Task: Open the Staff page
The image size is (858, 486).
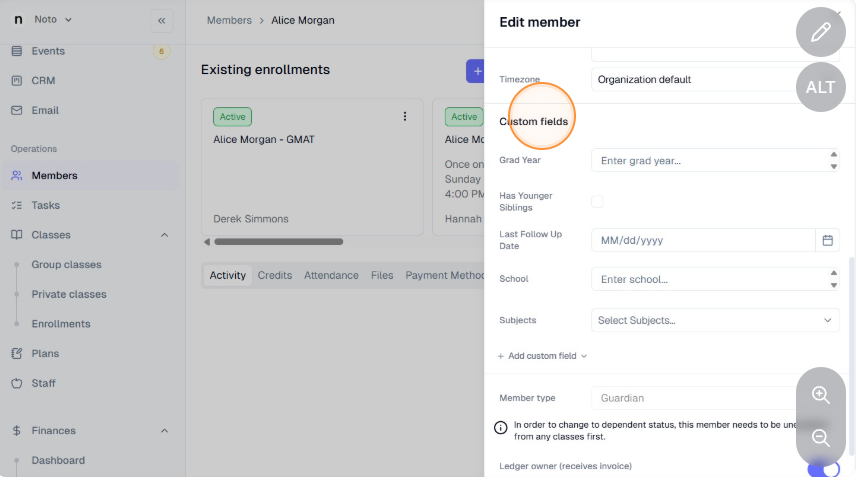Action: tap(43, 383)
